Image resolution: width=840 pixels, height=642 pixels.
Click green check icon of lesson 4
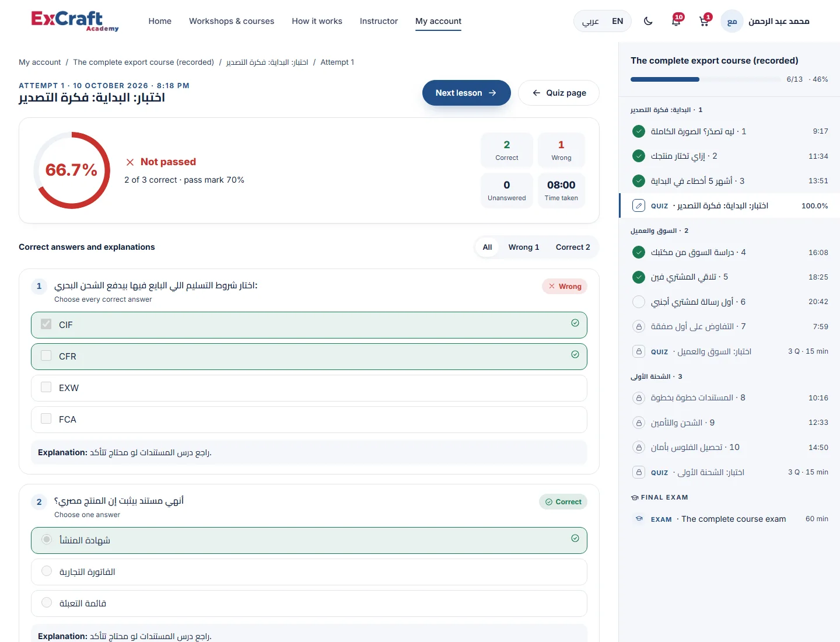(x=639, y=252)
